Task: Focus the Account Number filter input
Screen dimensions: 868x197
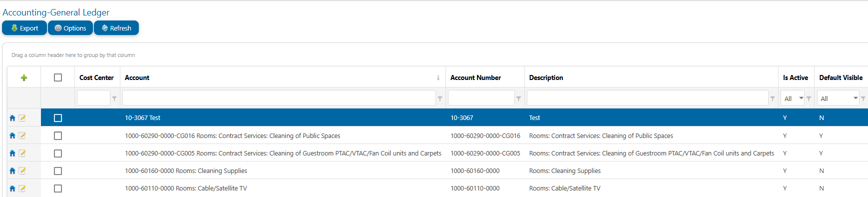Action: [x=481, y=98]
